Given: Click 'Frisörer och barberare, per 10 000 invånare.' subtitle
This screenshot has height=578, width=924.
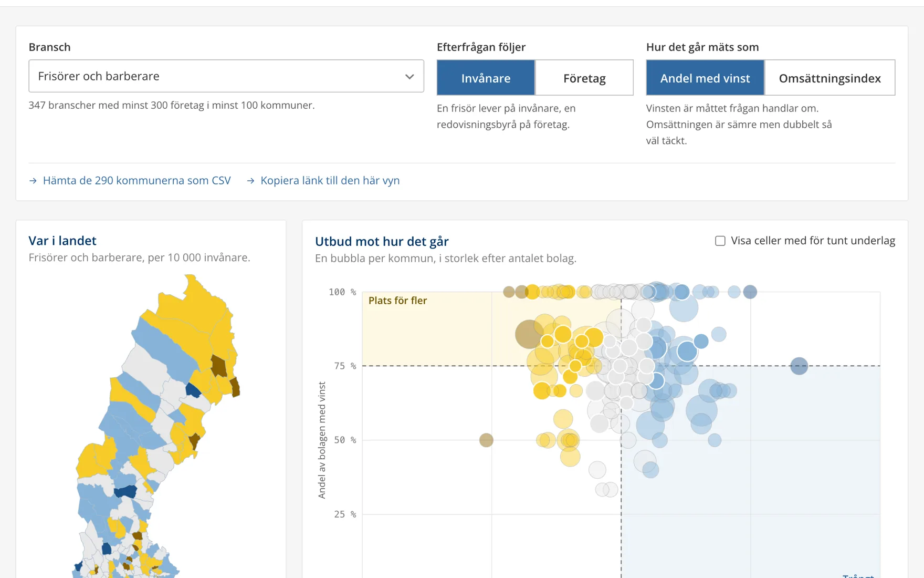Looking at the screenshot, I should click(139, 257).
